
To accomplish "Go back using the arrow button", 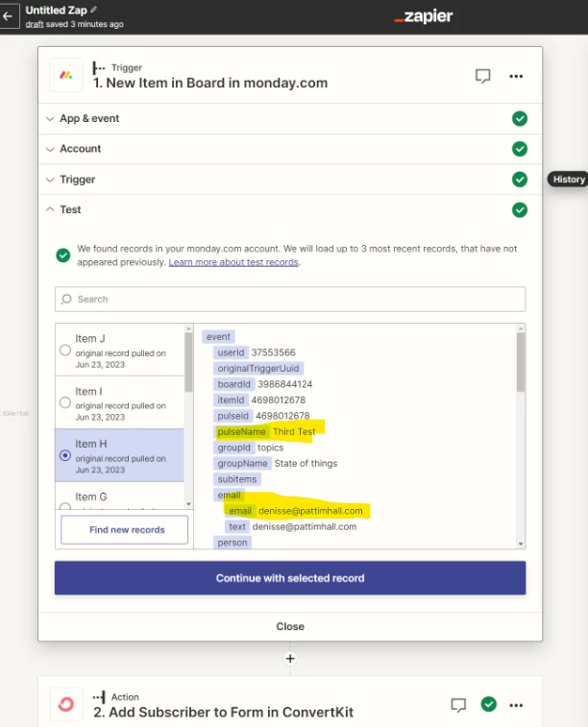I will click(8, 16).
